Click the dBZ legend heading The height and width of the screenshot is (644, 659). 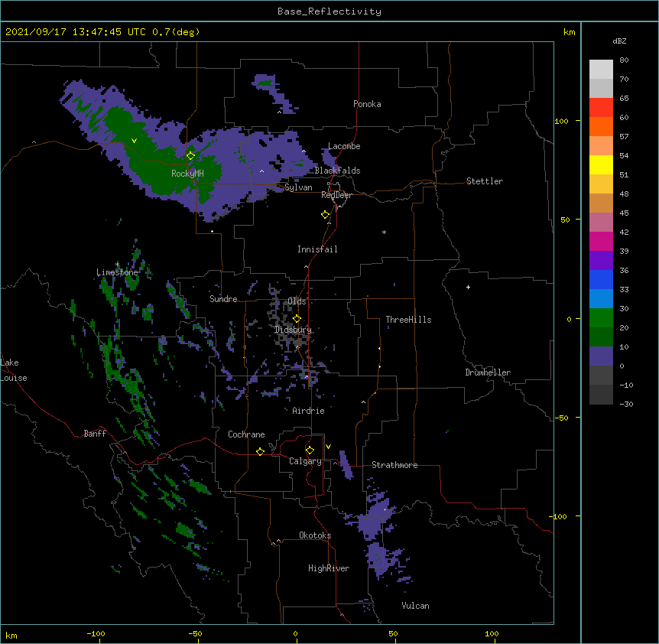point(619,41)
